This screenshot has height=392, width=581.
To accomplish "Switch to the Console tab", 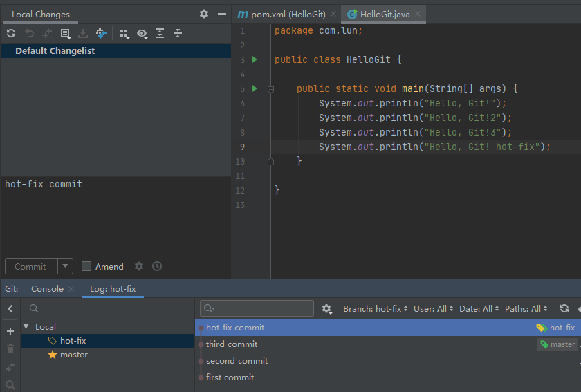I will 47,288.
